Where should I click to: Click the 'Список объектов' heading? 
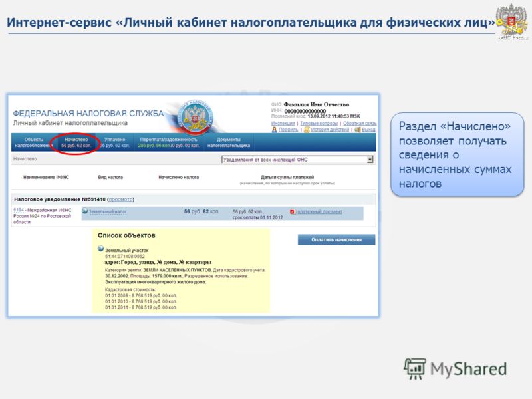[126, 235]
